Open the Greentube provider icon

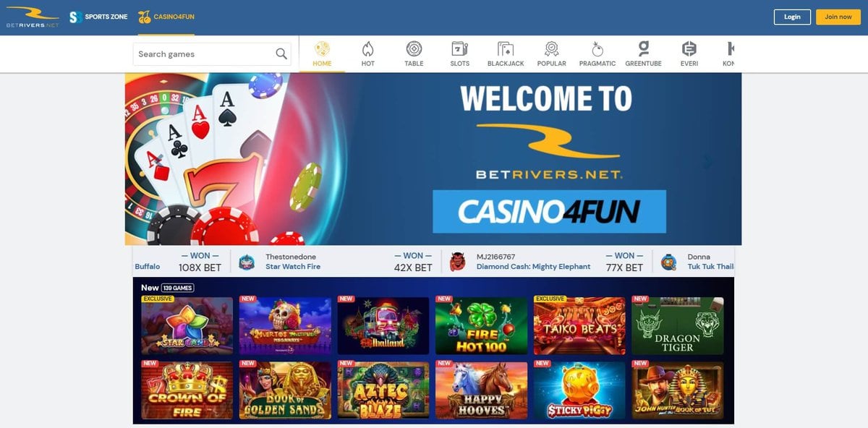click(x=643, y=49)
